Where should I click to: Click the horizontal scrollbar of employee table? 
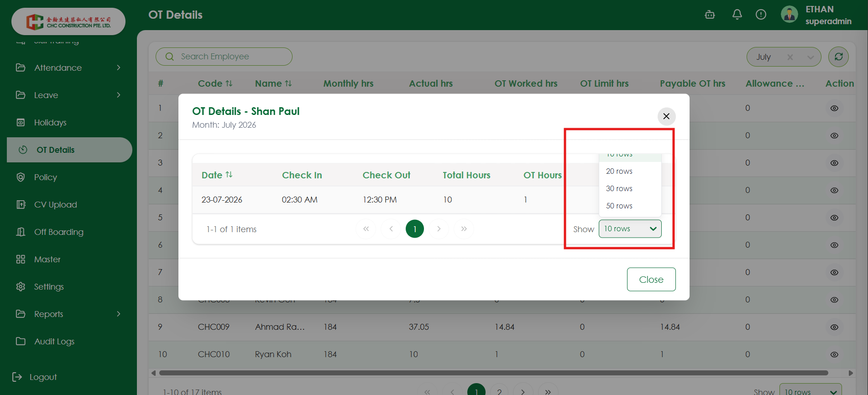[493, 373]
